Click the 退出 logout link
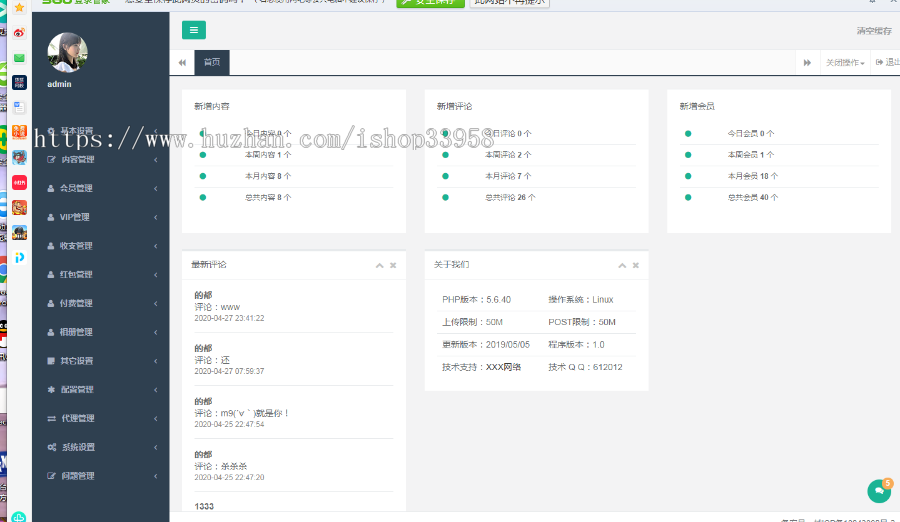The height and width of the screenshot is (522, 900). (x=887, y=63)
